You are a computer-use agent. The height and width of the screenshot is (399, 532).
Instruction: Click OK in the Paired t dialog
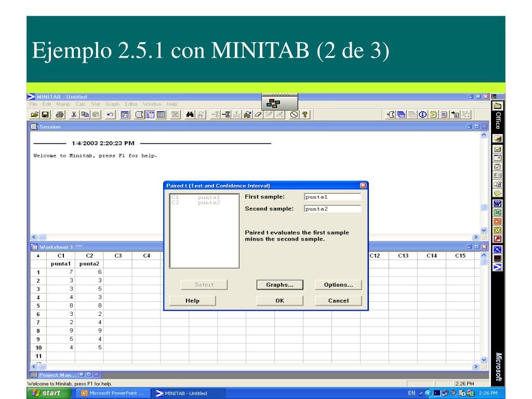tap(280, 301)
